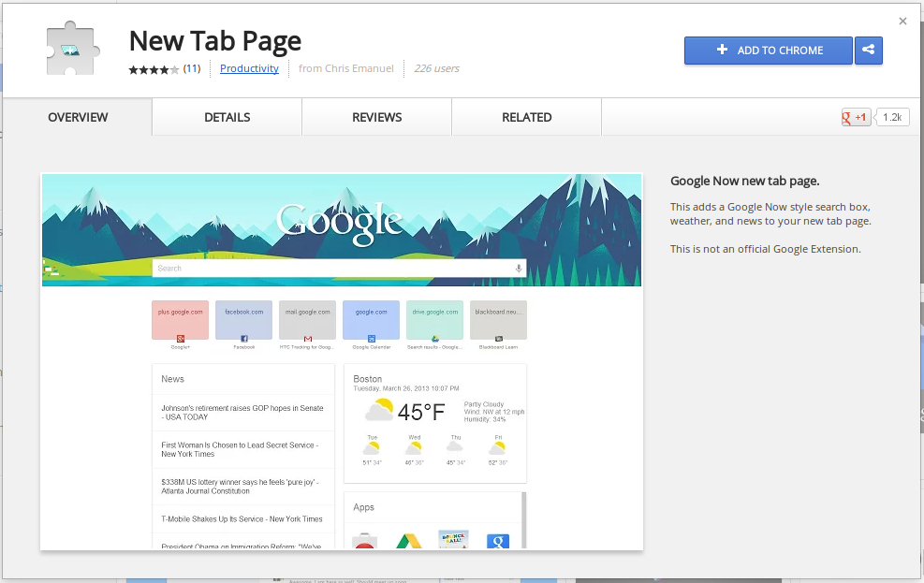The height and width of the screenshot is (583, 924).
Task: Click the Thu forecast weather icon
Action: click(x=455, y=447)
